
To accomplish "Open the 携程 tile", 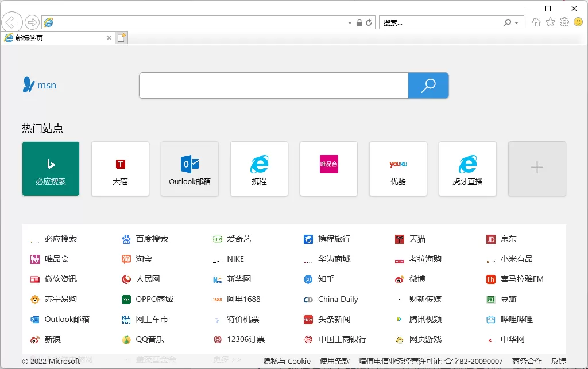I will click(259, 168).
